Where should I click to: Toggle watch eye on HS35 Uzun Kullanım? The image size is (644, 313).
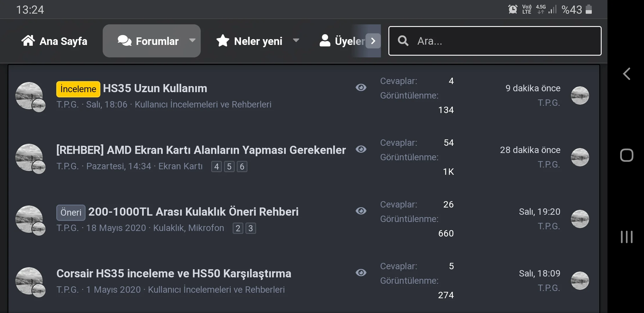click(361, 88)
